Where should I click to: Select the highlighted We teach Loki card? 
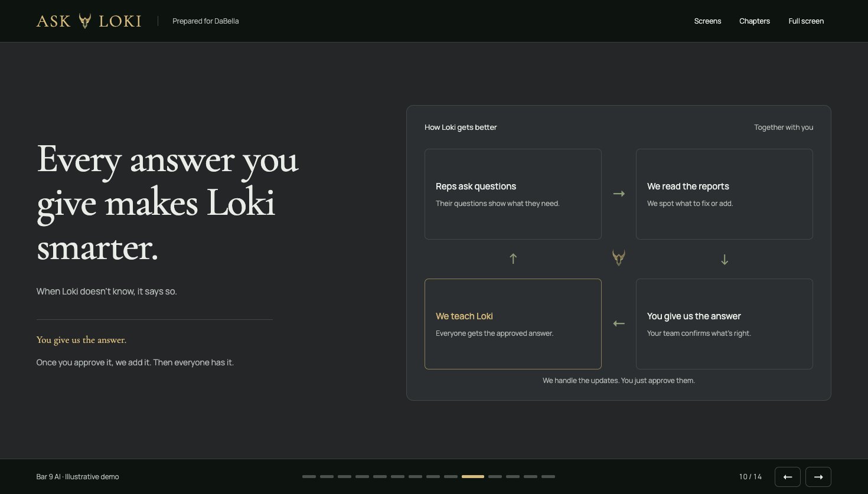(513, 324)
